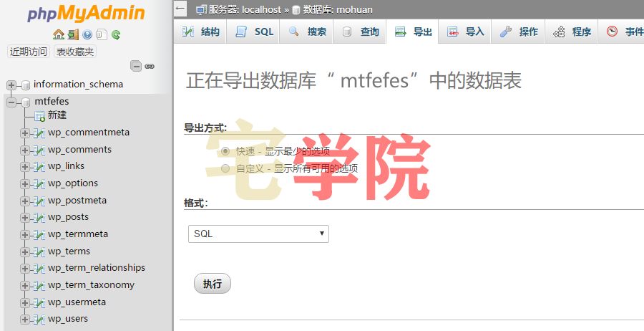
Task: Click the 新建 new table link
Action: tap(57, 115)
